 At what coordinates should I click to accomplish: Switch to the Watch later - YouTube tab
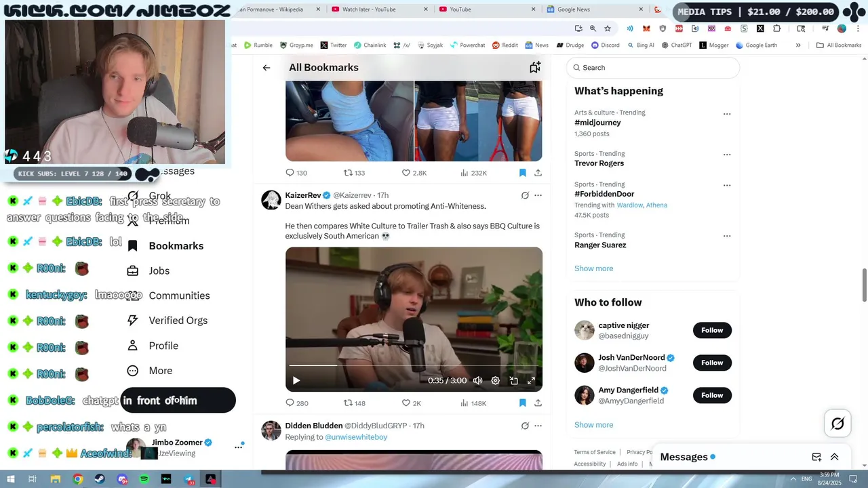[378, 9]
